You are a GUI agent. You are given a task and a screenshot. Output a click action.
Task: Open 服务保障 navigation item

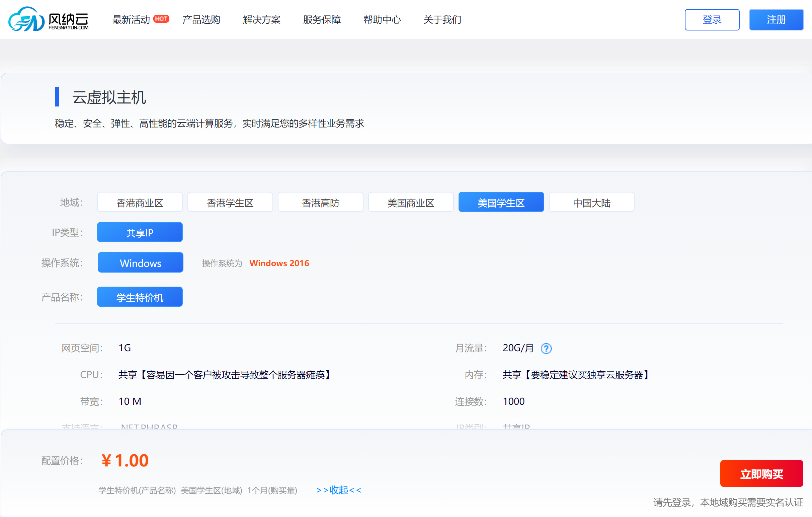pos(322,19)
